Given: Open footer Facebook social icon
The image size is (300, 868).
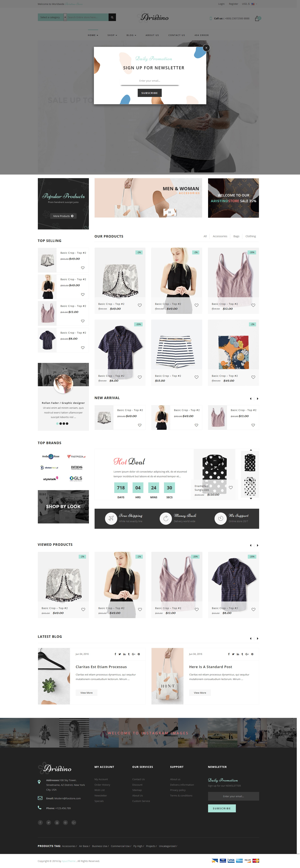Looking at the screenshot, I should [x=40, y=823].
